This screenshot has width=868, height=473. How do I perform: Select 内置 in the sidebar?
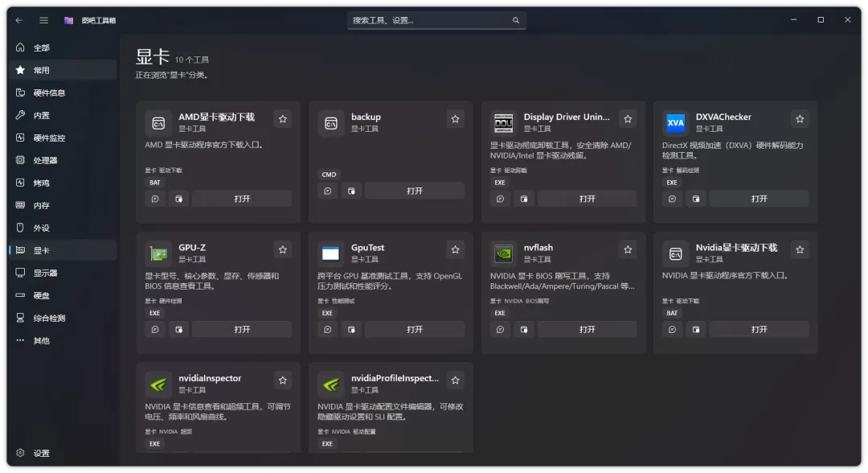tap(63, 115)
